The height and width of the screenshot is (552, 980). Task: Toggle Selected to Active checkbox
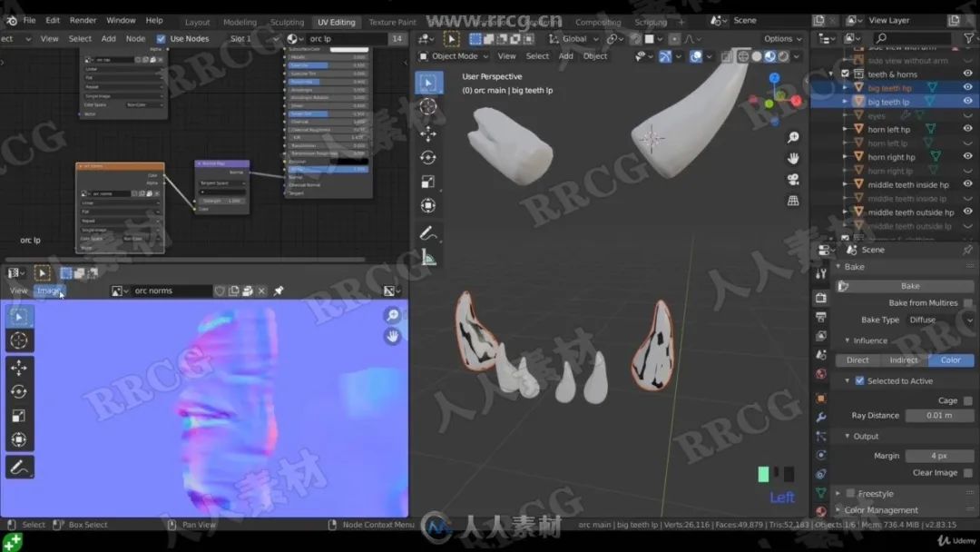[x=859, y=380]
